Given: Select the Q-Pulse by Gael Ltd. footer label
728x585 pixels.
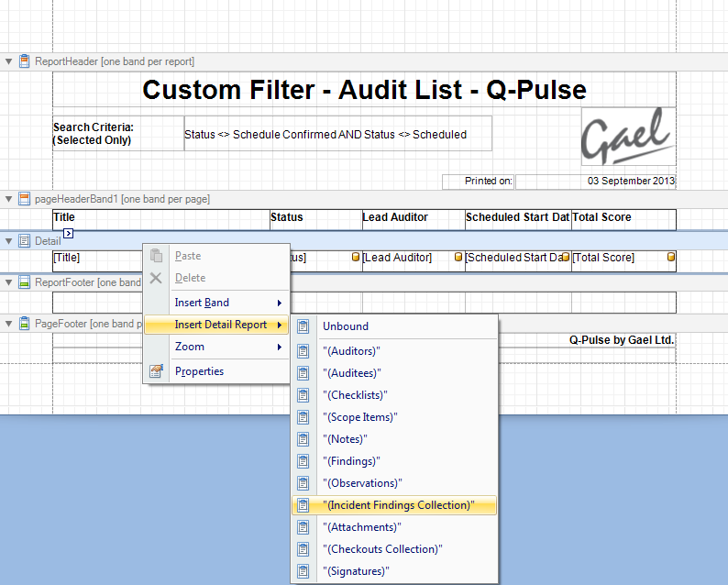Looking at the screenshot, I should [x=622, y=340].
